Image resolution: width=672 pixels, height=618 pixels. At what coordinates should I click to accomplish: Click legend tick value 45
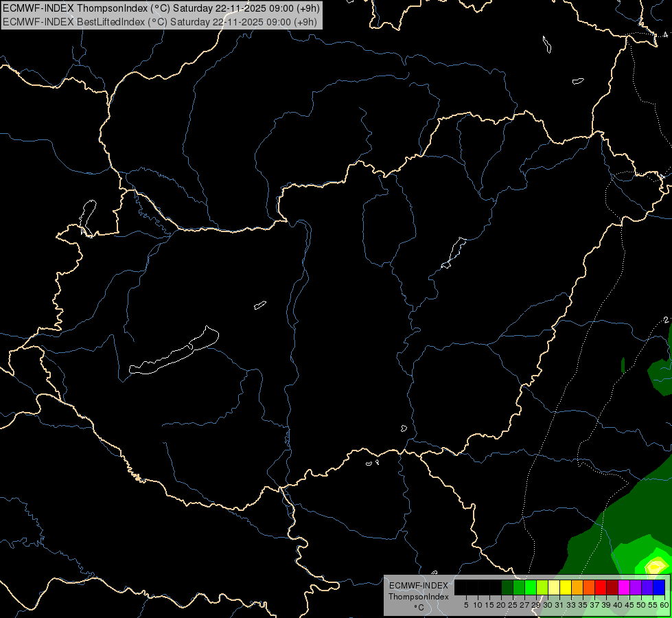pyautogui.click(x=629, y=605)
